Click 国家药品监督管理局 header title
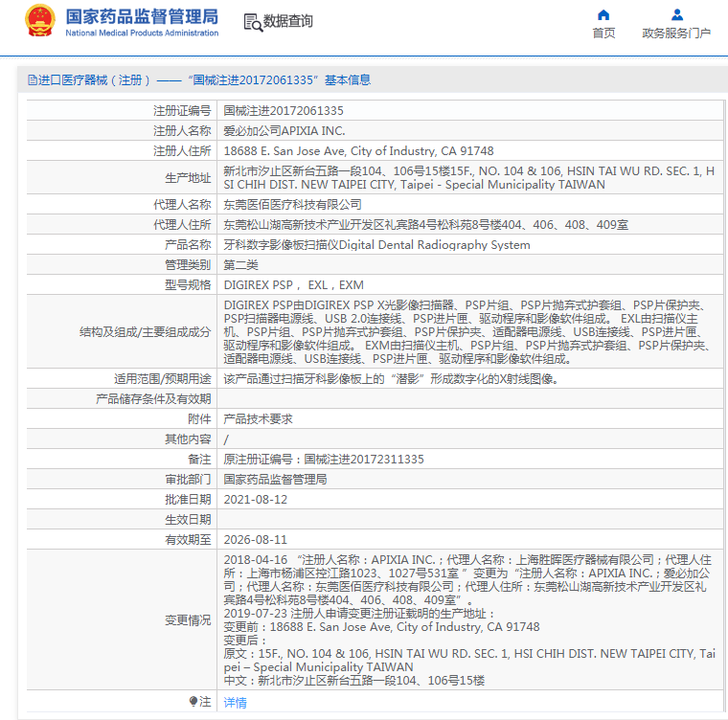This screenshot has width=728, height=720. [x=142, y=16]
